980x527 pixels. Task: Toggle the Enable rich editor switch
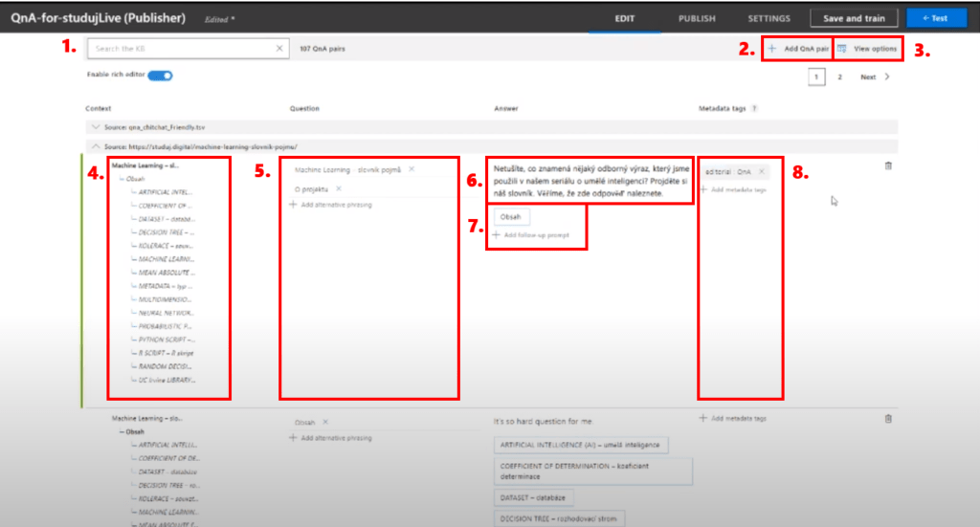pos(160,76)
